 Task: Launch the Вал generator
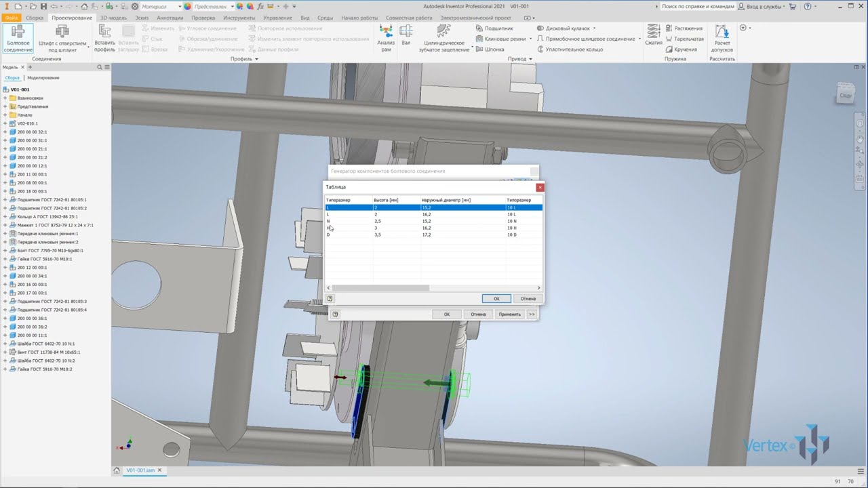(x=406, y=36)
